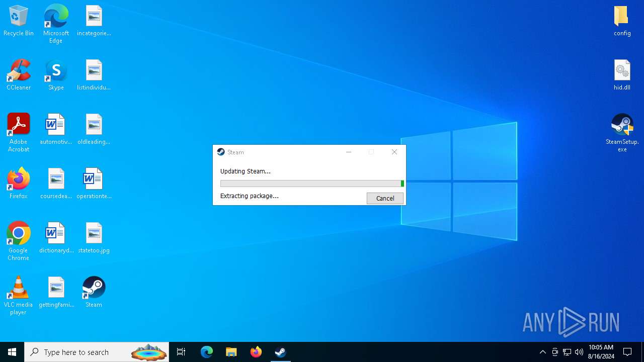This screenshot has width=644, height=362.
Task: Click Steam logo in updater title bar
Action: (x=221, y=152)
